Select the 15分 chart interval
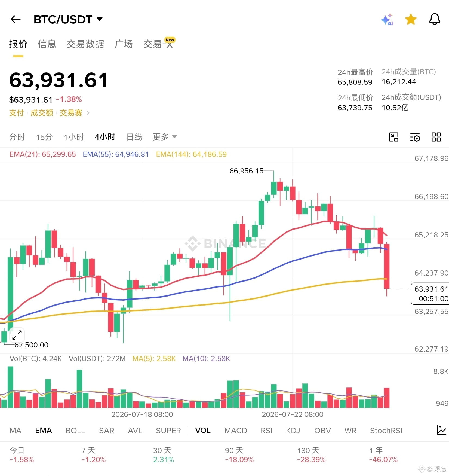The image size is (449, 476). (44, 137)
